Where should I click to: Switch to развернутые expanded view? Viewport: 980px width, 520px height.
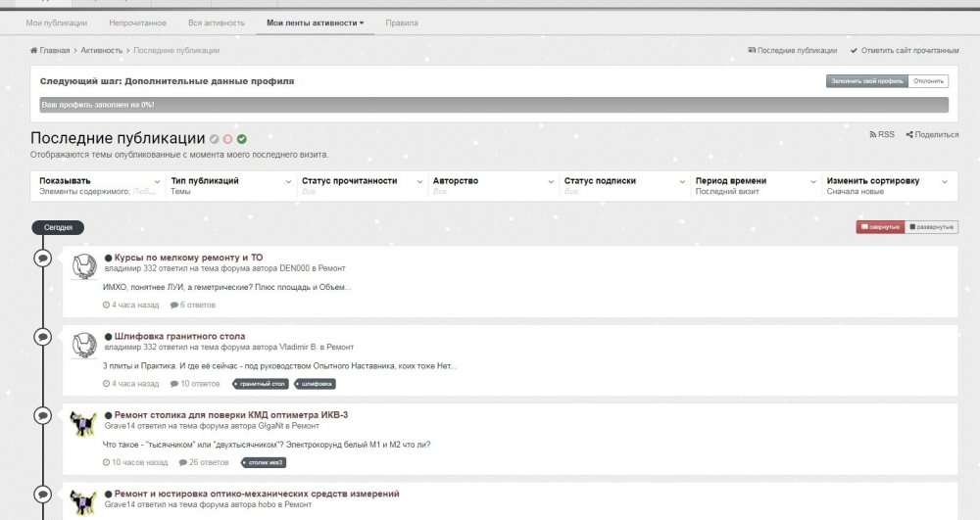[x=931, y=227]
